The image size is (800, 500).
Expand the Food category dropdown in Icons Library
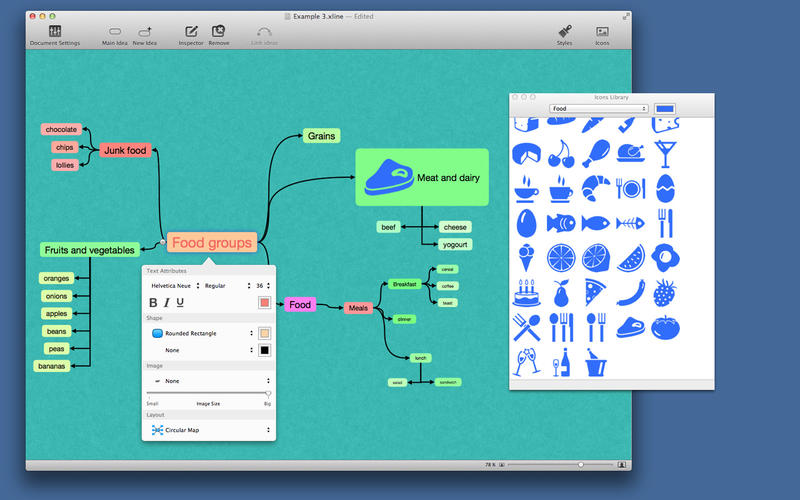(x=598, y=108)
